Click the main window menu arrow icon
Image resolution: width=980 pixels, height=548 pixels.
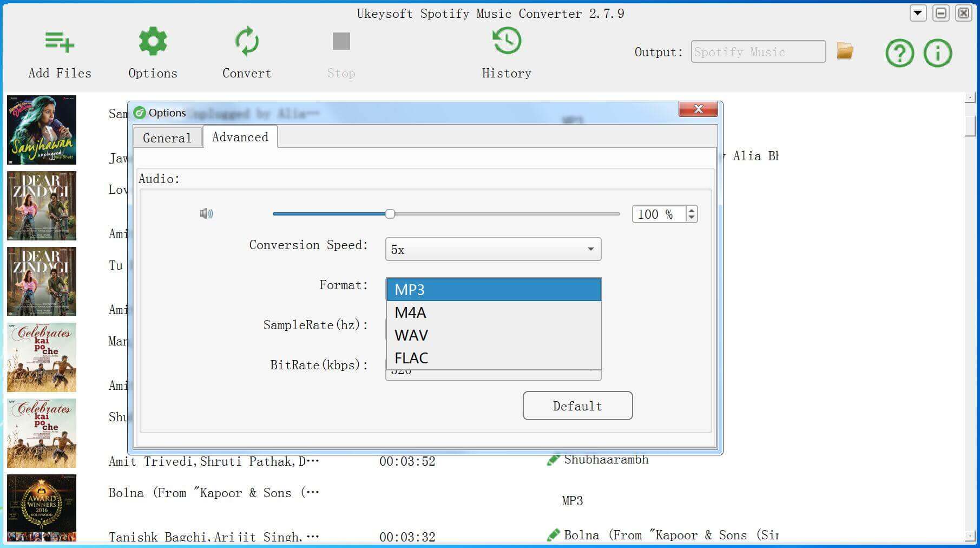click(918, 13)
